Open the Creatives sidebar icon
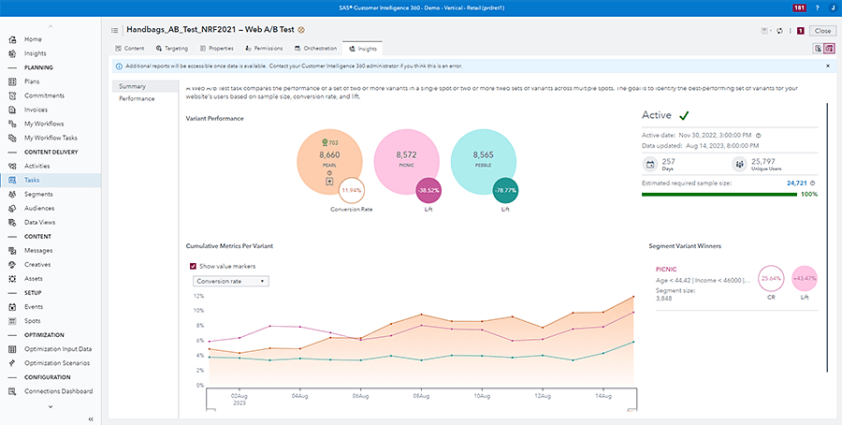The width and height of the screenshot is (842, 425). point(12,264)
